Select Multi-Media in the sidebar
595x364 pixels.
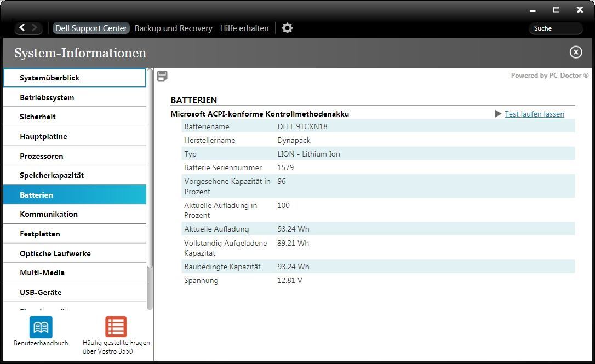click(75, 273)
